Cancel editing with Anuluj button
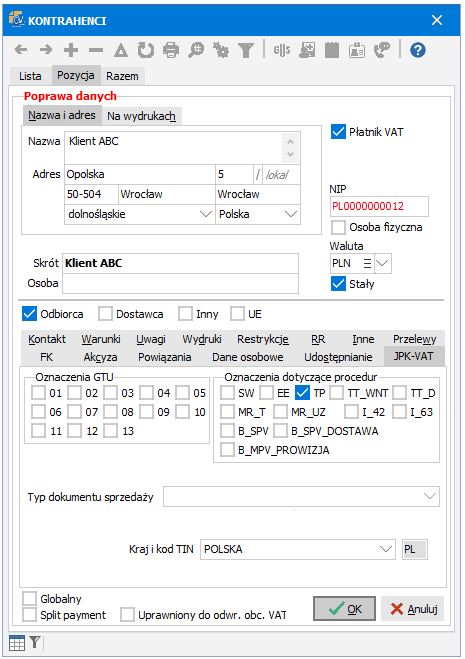 click(412, 609)
